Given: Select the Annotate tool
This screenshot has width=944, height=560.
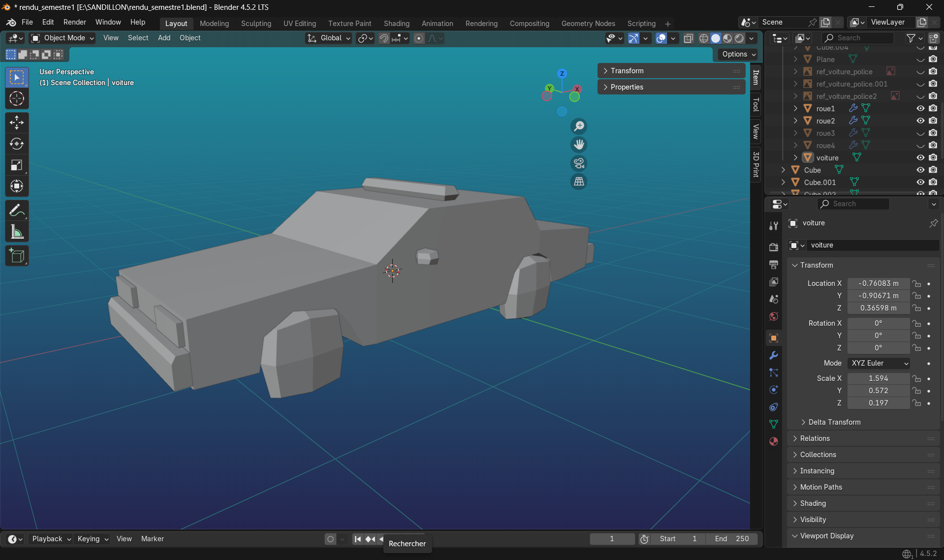Looking at the screenshot, I should pos(17,210).
